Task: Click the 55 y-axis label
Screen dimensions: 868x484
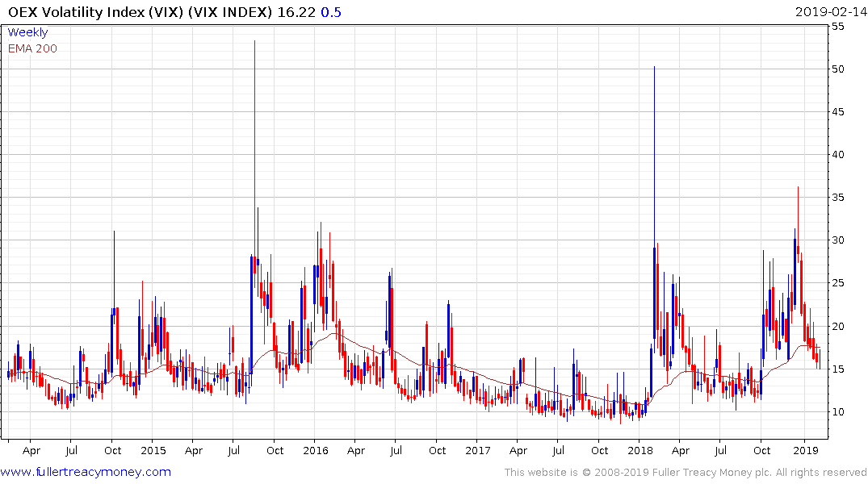Action: coord(837,26)
